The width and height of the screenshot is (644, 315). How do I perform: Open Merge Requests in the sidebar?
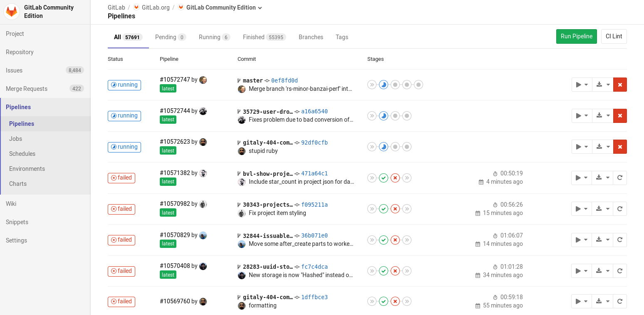coord(45,89)
